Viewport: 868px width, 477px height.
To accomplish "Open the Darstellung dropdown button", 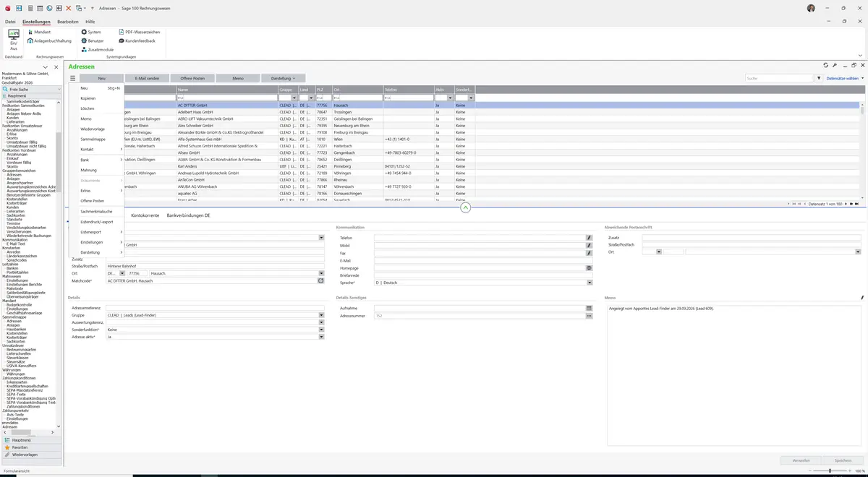I will click(x=283, y=78).
